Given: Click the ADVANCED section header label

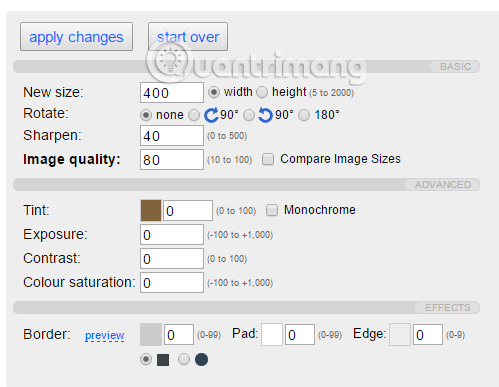Looking at the screenshot, I should pyautogui.click(x=443, y=185).
